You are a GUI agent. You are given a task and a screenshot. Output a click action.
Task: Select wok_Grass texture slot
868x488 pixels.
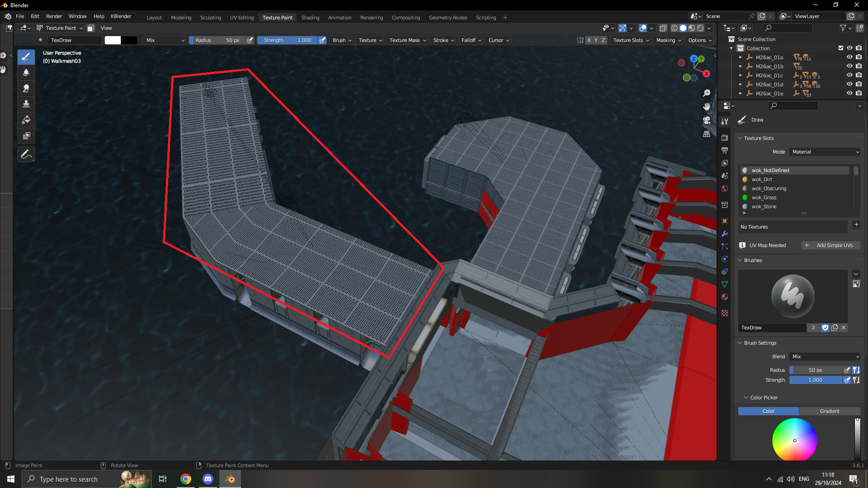(794, 197)
